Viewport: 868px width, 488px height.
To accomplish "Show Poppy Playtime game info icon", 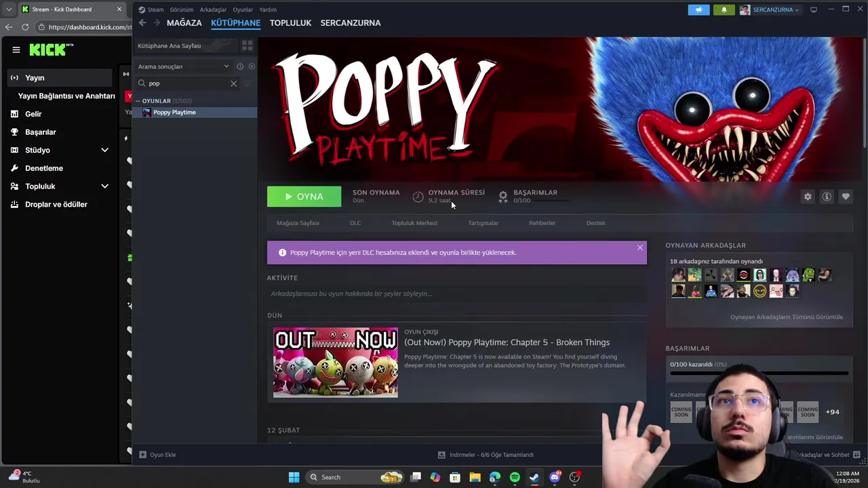I will (827, 197).
